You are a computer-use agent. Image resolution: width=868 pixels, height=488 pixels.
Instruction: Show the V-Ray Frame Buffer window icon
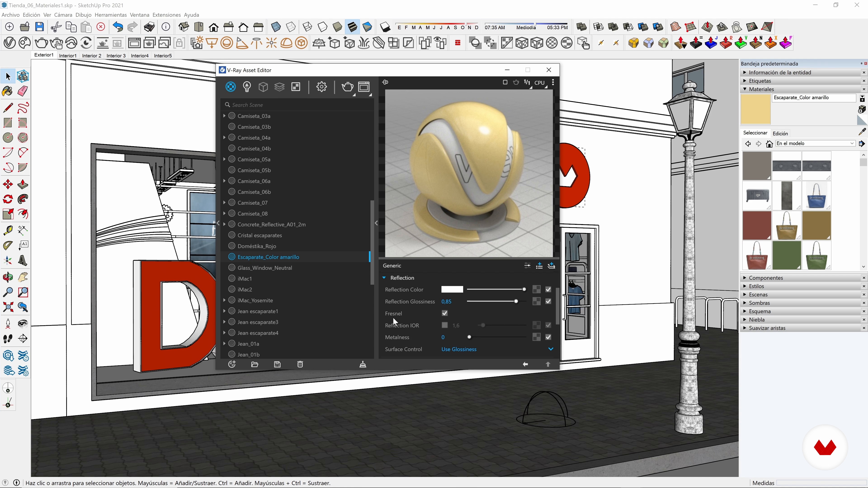pyautogui.click(x=364, y=87)
